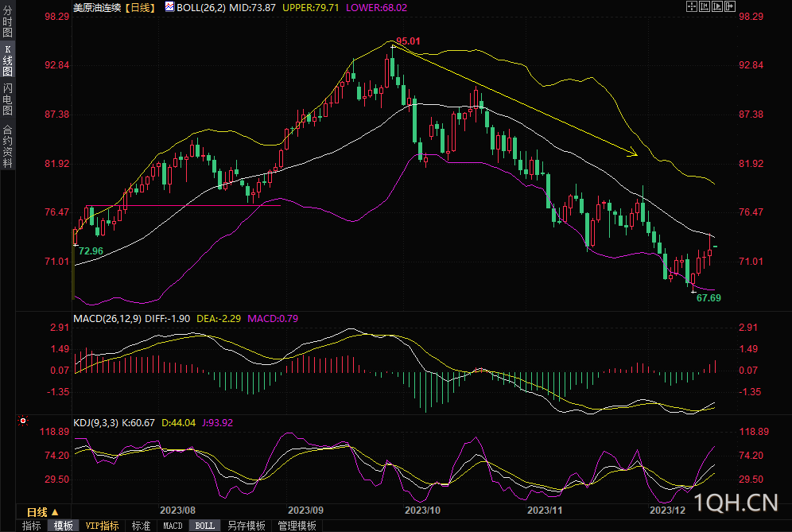This screenshot has width=792, height=532.
Task: Click the chart playback icon with right arrow
Action: coord(716,6)
